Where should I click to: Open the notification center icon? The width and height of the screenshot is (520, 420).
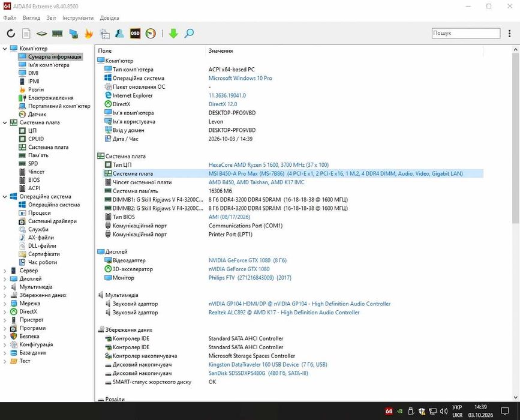pos(505,412)
